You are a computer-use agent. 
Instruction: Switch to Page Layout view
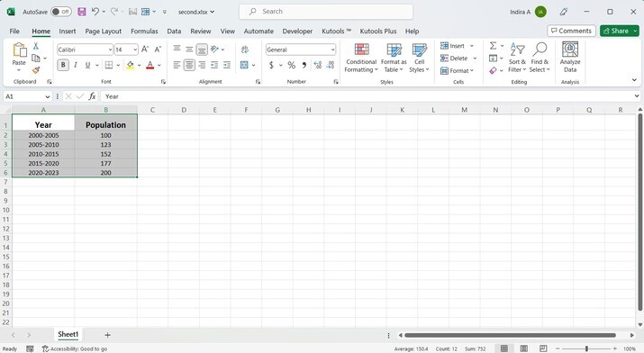click(523, 348)
